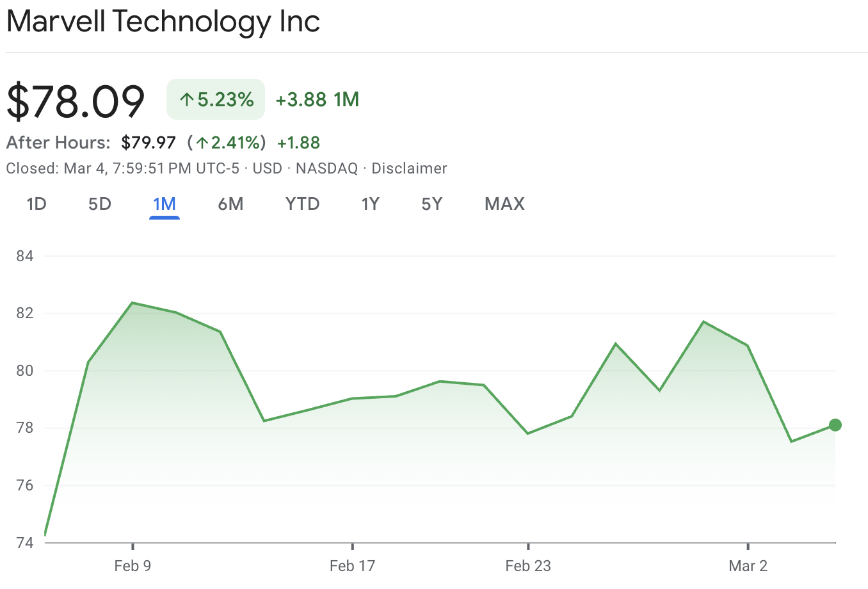Click the Feb 17 axis label
The width and height of the screenshot is (868, 589).
coord(352,566)
